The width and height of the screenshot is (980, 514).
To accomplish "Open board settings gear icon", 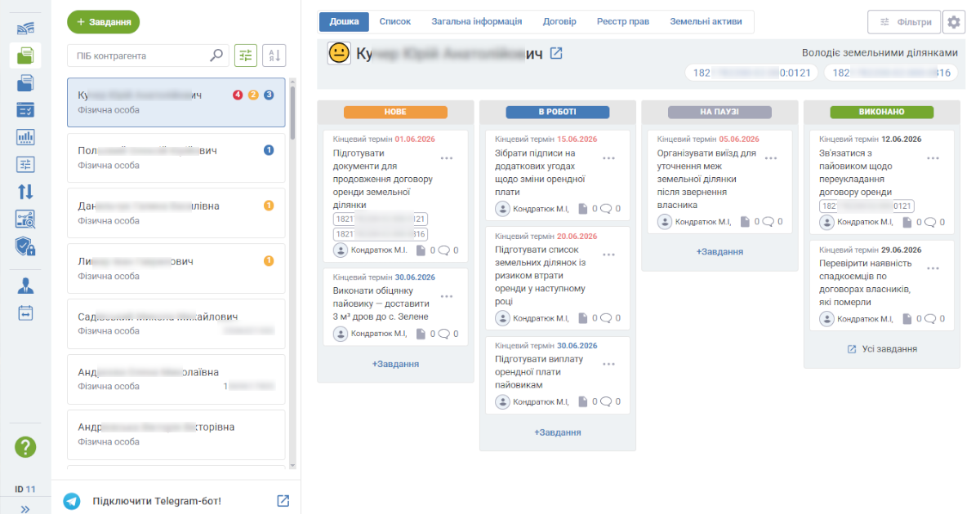I will (x=953, y=22).
